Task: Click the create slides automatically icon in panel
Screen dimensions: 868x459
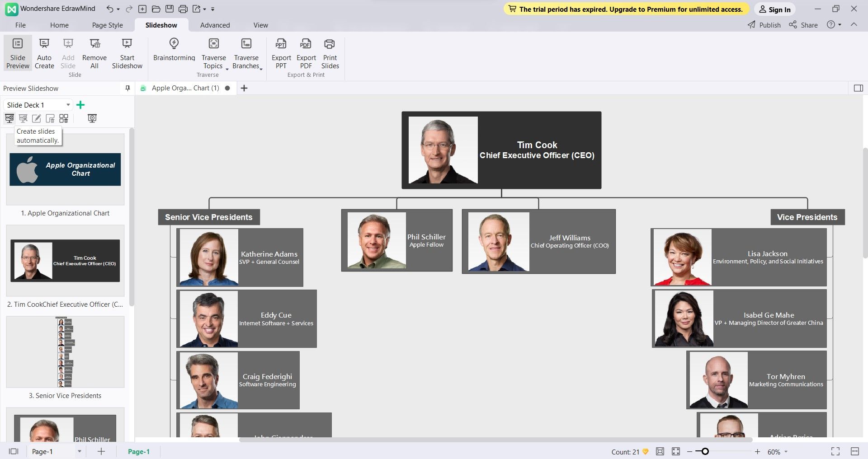Action: pos(9,118)
